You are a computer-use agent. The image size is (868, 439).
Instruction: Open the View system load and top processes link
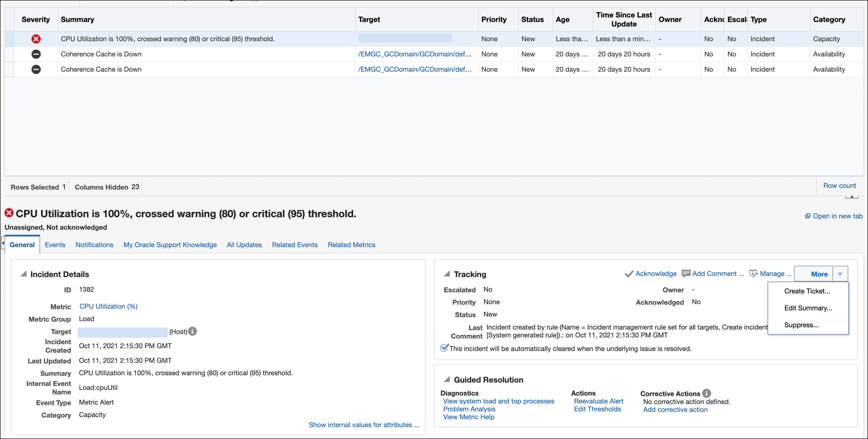[x=498, y=401]
